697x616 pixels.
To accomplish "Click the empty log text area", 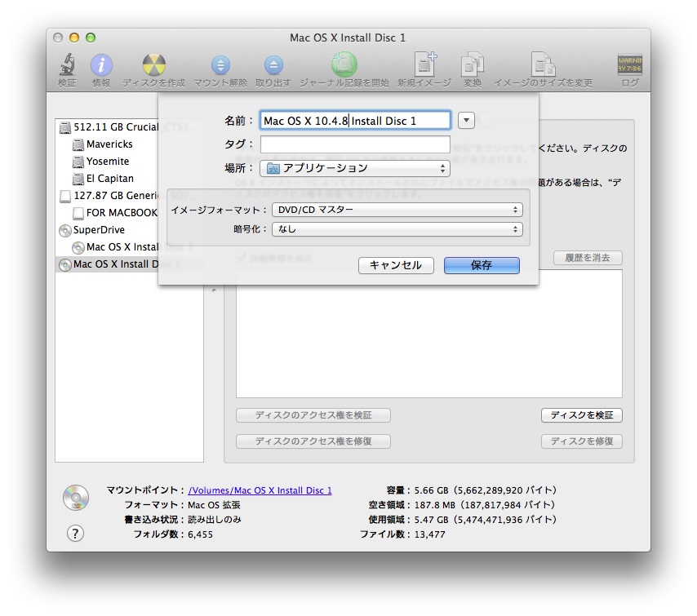I will point(429,335).
